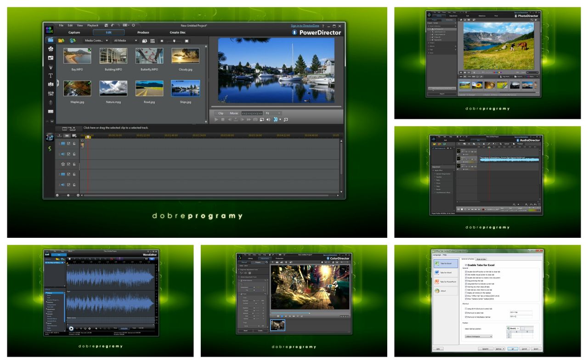Click the Movie preview mode button
The image size is (588, 364).
(x=234, y=113)
